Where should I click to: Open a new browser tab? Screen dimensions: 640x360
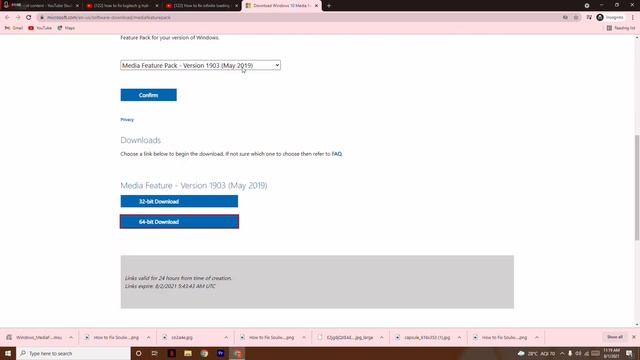[329, 6]
